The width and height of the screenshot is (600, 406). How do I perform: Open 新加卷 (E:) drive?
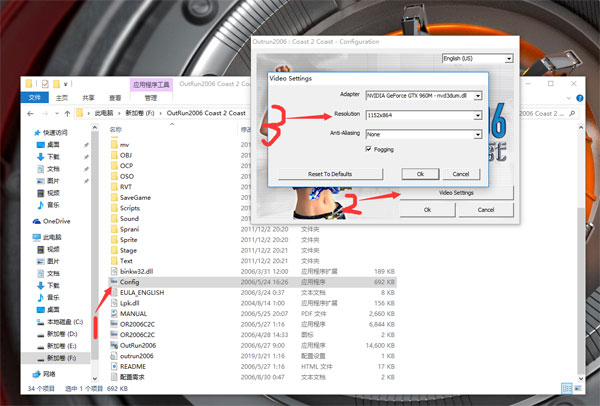tap(62, 346)
